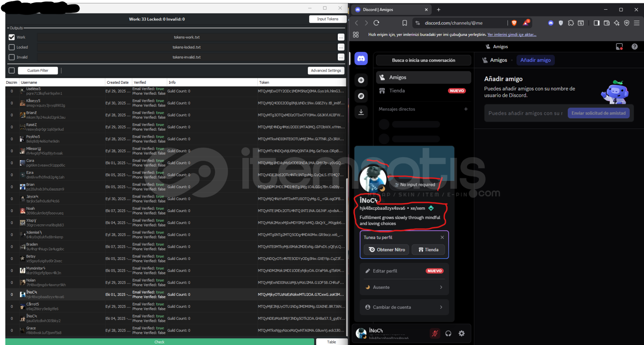Switch to the Añadir amigo tab

click(535, 60)
